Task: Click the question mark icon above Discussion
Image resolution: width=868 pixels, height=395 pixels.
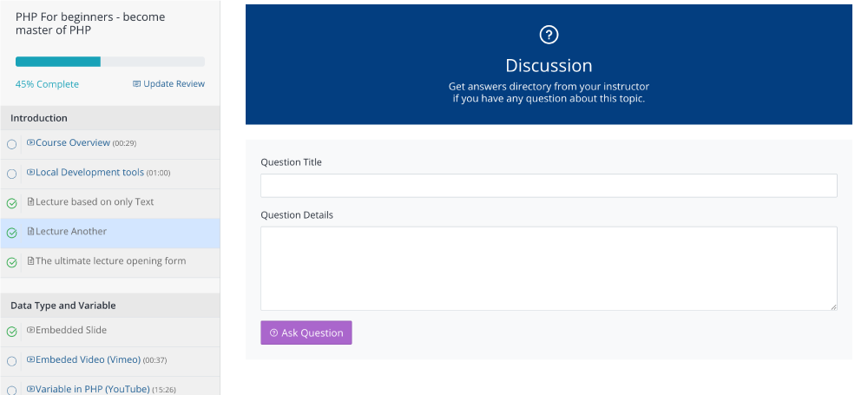Action: click(549, 35)
